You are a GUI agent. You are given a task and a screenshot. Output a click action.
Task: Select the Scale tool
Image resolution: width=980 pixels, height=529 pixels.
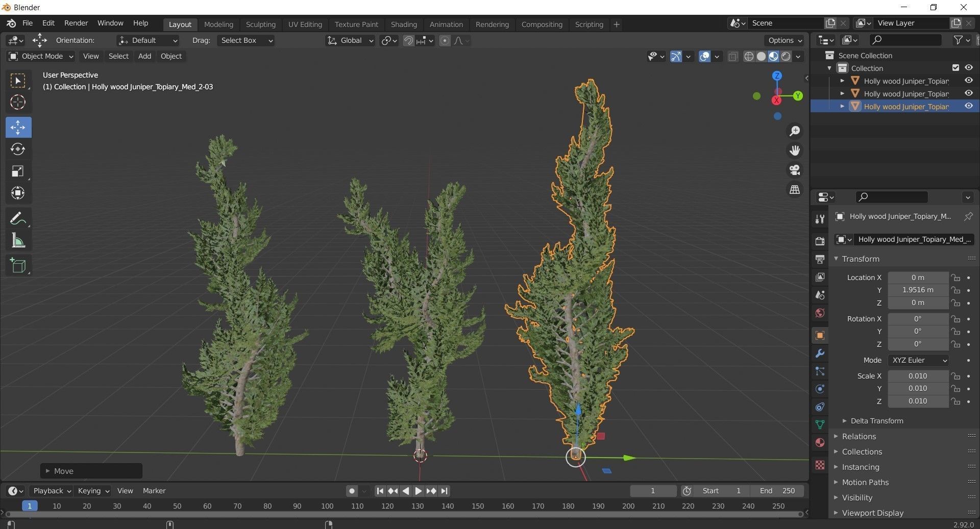pyautogui.click(x=18, y=171)
